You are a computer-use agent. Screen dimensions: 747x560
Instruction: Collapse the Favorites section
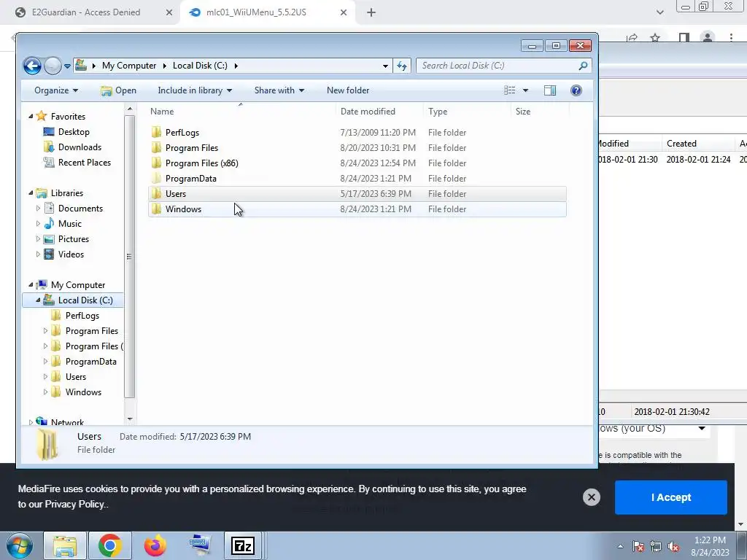coord(31,116)
